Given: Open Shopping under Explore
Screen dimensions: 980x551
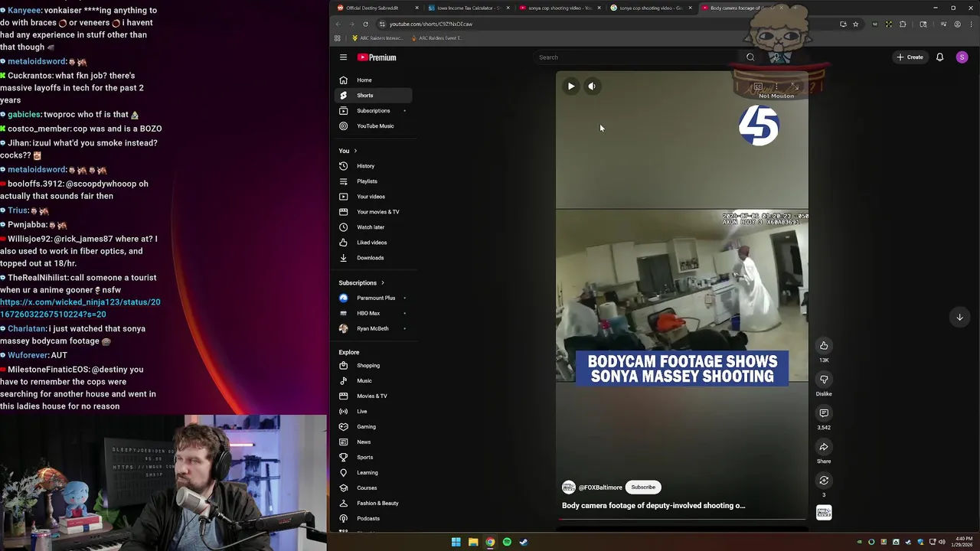Looking at the screenshot, I should pyautogui.click(x=374, y=366).
